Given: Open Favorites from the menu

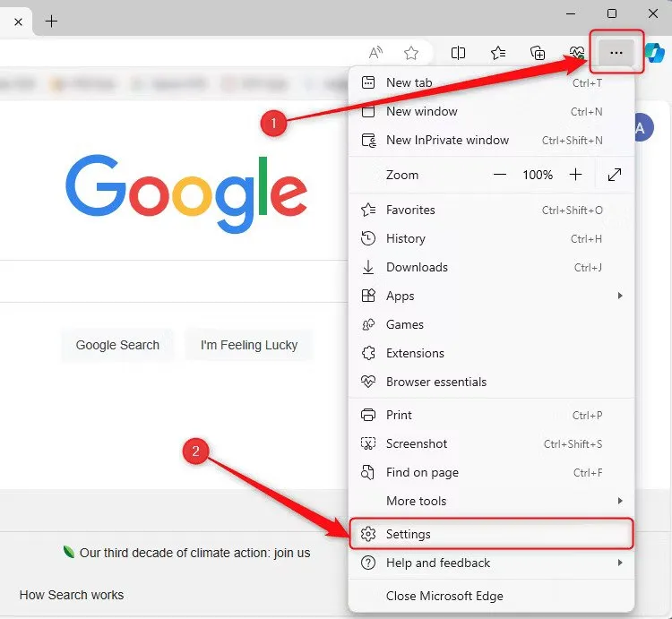Looking at the screenshot, I should (x=491, y=210).
